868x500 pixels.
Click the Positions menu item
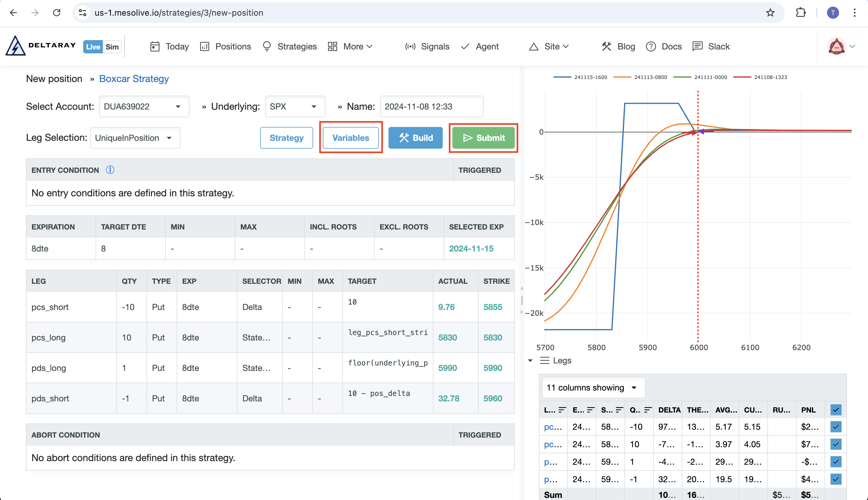tap(233, 46)
